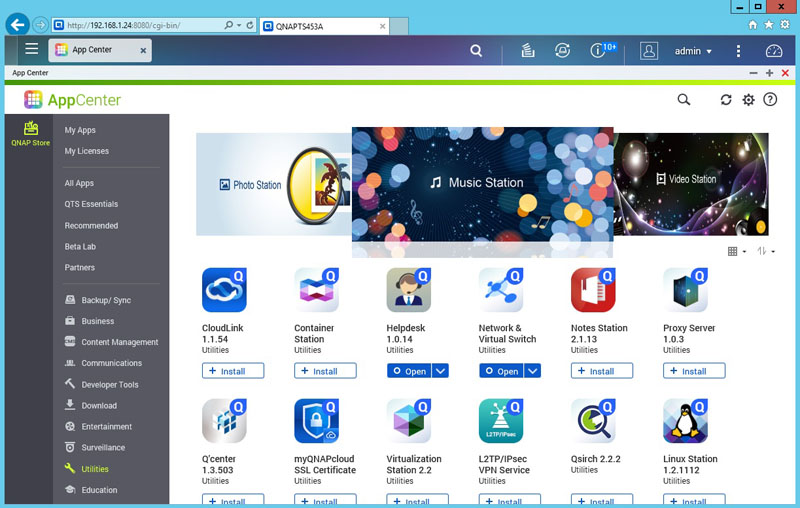Screen dimensions: 800x508
Task: Close the App Center taskbar tab
Action: coord(143,50)
